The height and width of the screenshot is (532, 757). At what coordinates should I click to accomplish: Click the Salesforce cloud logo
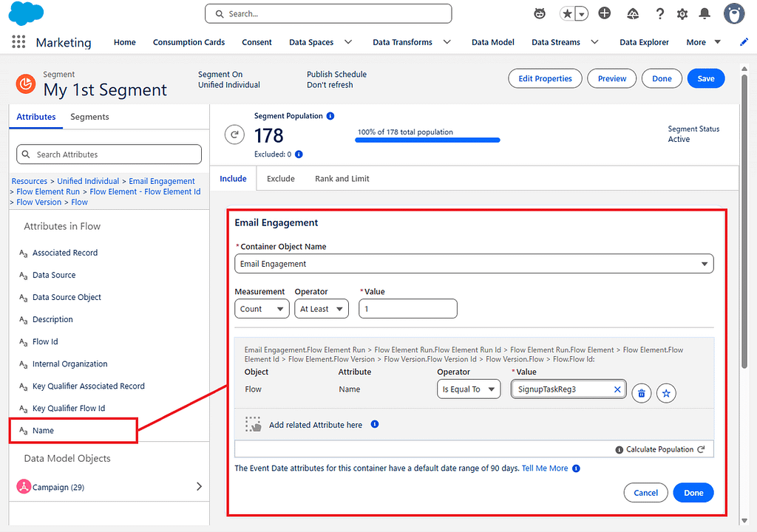26,13
